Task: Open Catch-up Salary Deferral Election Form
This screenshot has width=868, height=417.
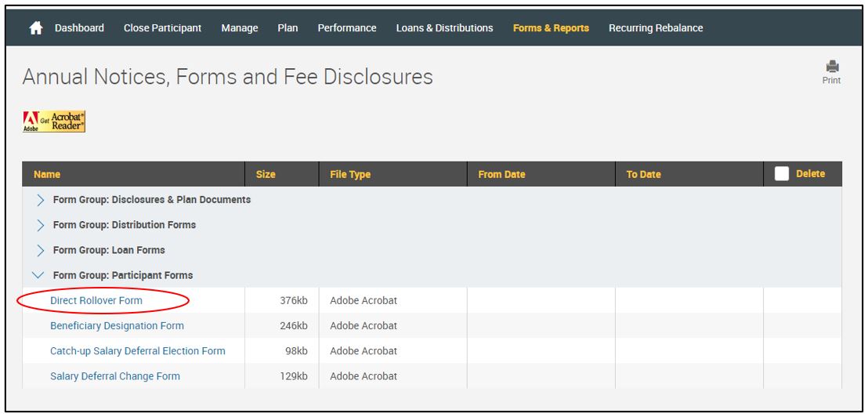Action: click(137, 350)
